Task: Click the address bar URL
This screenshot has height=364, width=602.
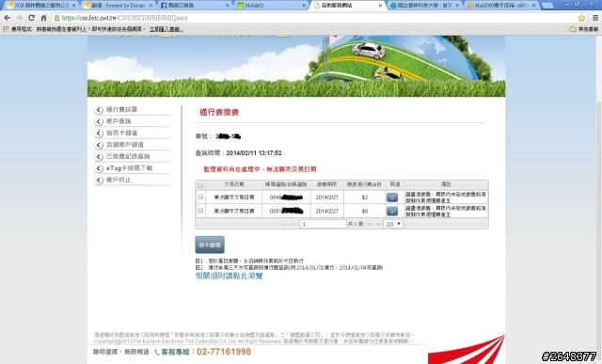Action: click(x=125, y=18)
